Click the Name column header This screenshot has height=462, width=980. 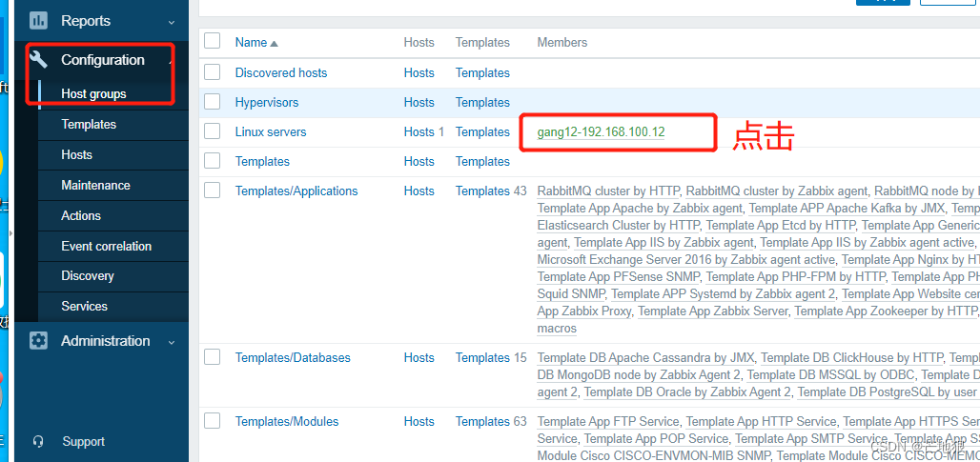pos(252,43)
